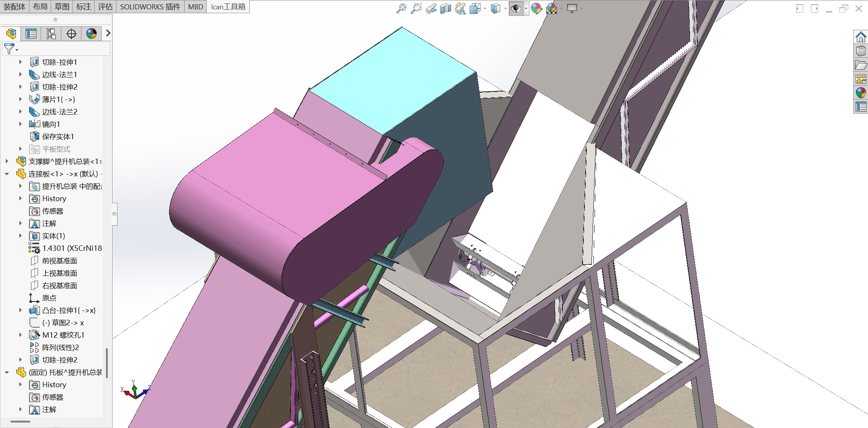Open the View Orientation dropdown arrow
868x428 pixels.
click(485, 9)
